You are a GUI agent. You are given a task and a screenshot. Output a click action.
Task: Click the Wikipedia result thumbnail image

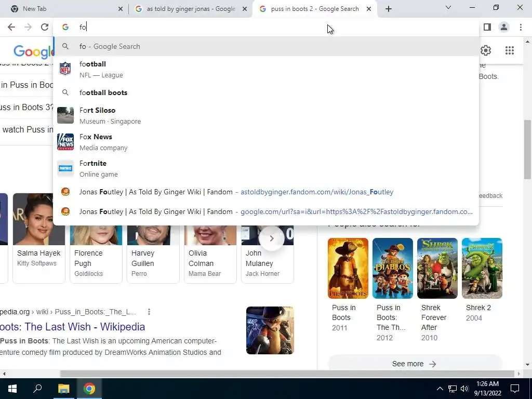(x=270, y=330)
